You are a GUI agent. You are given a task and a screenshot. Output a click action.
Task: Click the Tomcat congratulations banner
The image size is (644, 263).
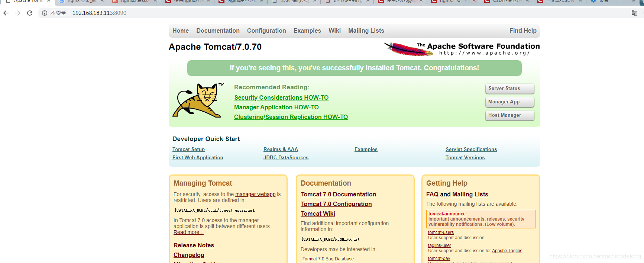[354, 68]
